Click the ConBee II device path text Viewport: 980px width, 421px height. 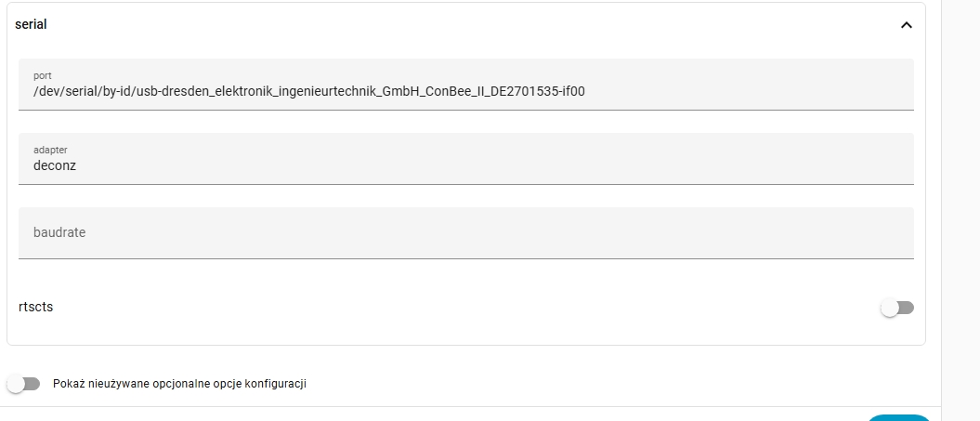pyautogui.click(x=308, y=91)
